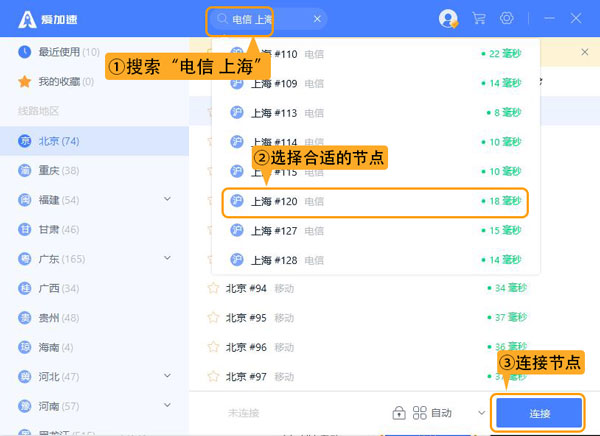Click the 未连接 status text

[x=243, y=413]
